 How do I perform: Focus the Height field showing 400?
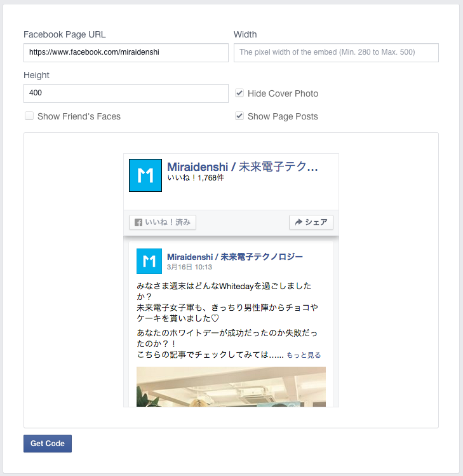click(126, 93)
